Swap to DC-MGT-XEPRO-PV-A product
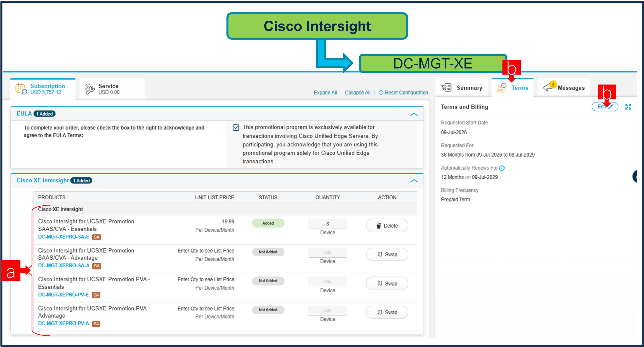This screenshot has height=347, width=644. pos(387,312)
